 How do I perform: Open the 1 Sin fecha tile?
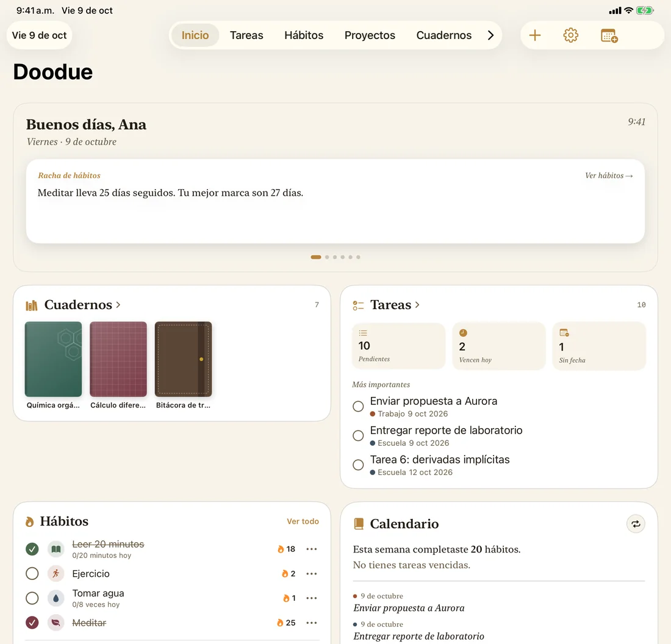(599, 346)
